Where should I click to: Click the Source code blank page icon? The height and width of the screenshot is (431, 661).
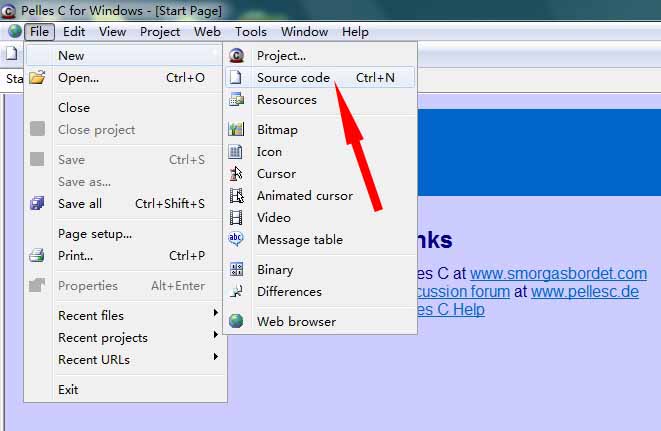pyautogui.click(x=236, y=78)
